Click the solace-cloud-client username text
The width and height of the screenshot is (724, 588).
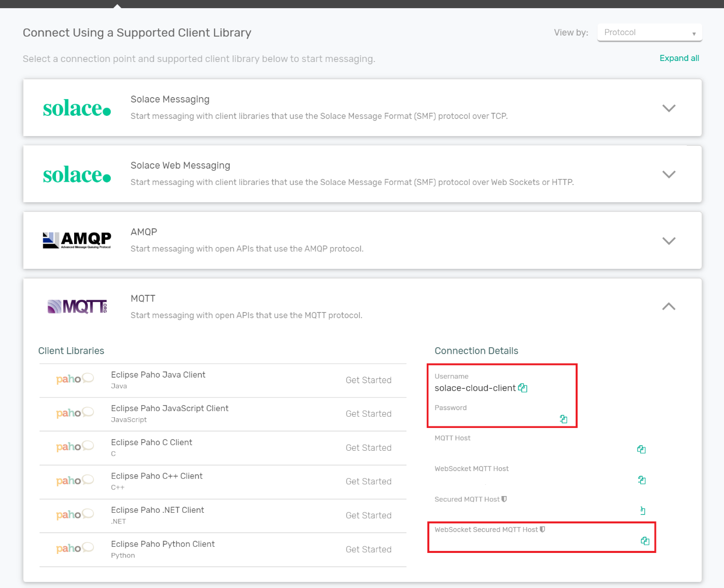pyautogui.click(x=475, y=388)
